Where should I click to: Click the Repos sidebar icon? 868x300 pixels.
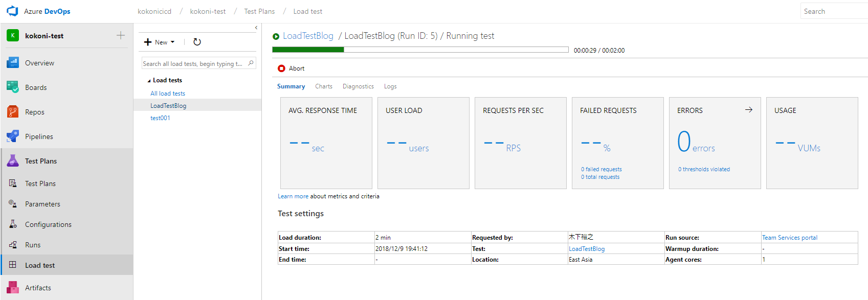(13, 112)
